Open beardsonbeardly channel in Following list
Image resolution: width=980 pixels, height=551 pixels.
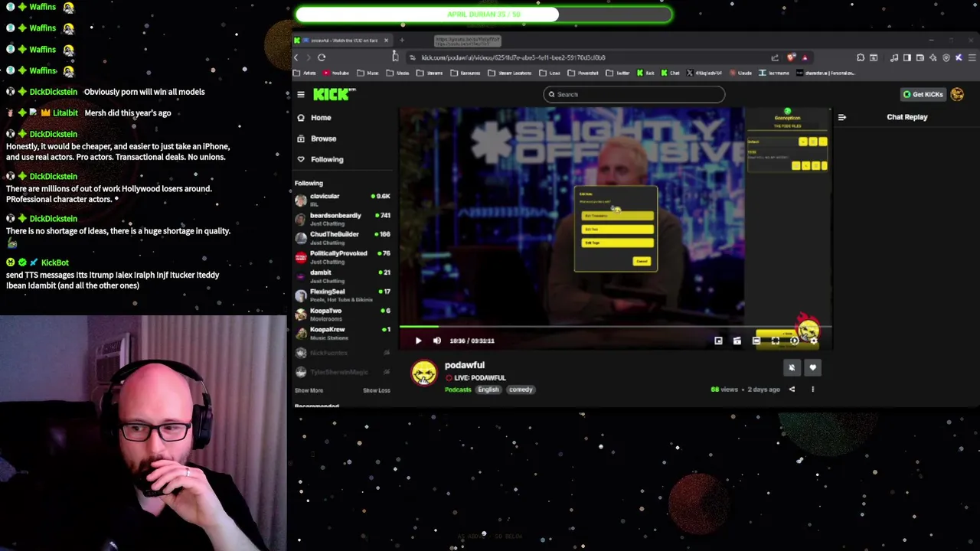coord(343,218)
